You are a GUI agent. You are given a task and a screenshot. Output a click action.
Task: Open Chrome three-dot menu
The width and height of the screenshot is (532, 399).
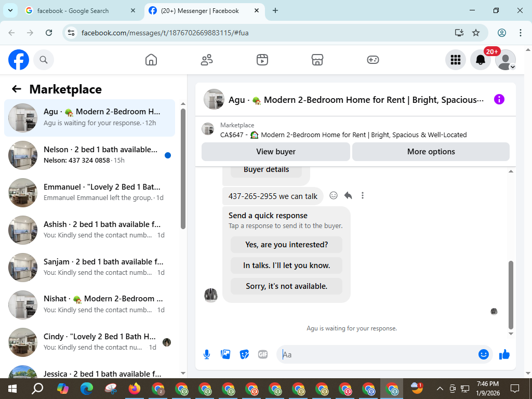(x=521, y=33)
